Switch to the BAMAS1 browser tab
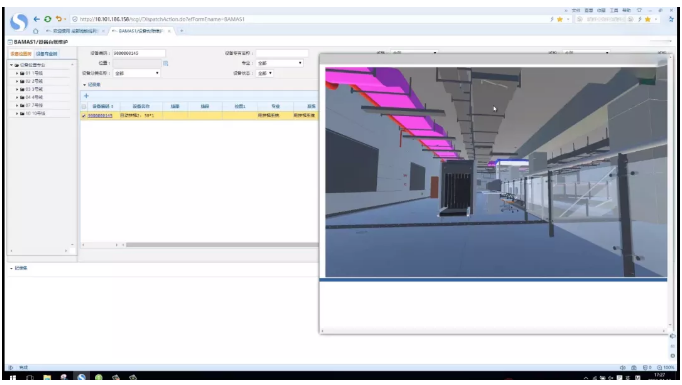Screen dimensions: 682x385 (141, 31)
